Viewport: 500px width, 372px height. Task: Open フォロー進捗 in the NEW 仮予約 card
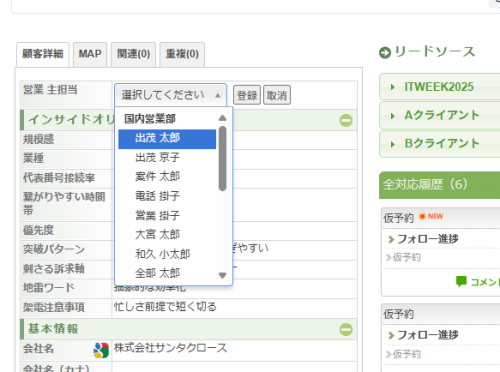(x=428, y=239)
